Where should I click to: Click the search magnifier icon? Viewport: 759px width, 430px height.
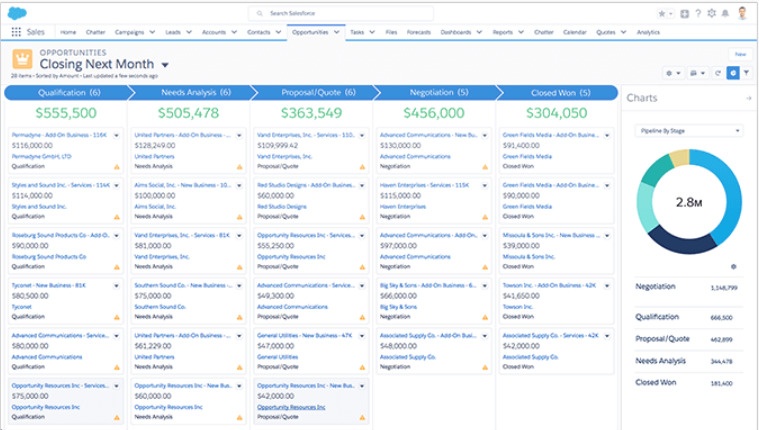(x=259, y=14)
